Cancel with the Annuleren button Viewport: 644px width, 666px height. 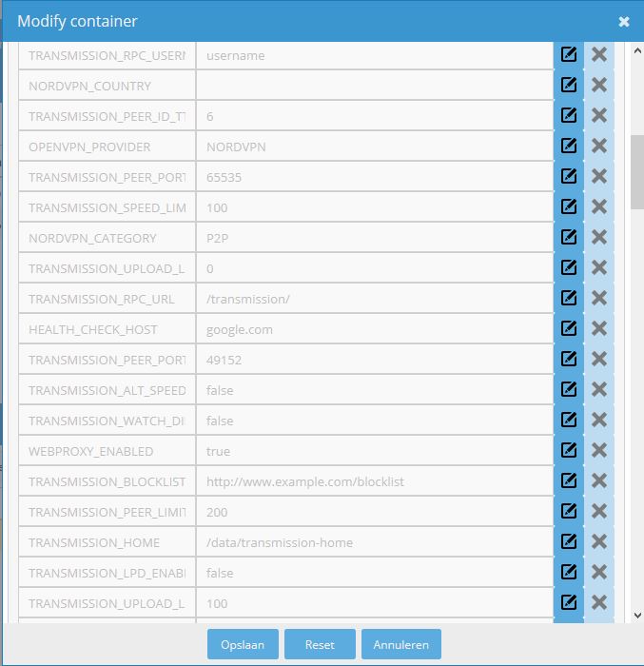pyautogui.click(x=401, y=644)
